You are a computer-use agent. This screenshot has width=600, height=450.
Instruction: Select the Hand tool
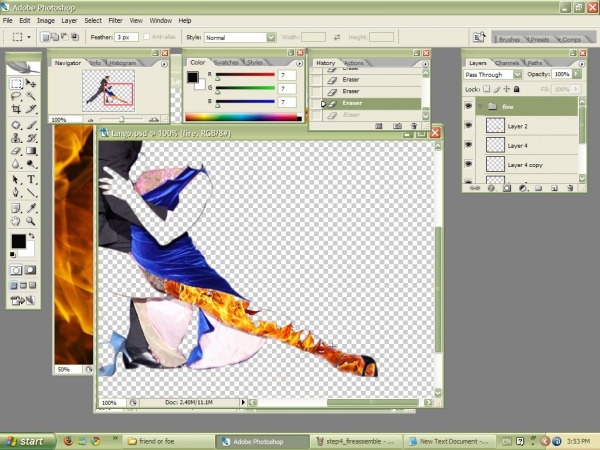pos(16,221)
